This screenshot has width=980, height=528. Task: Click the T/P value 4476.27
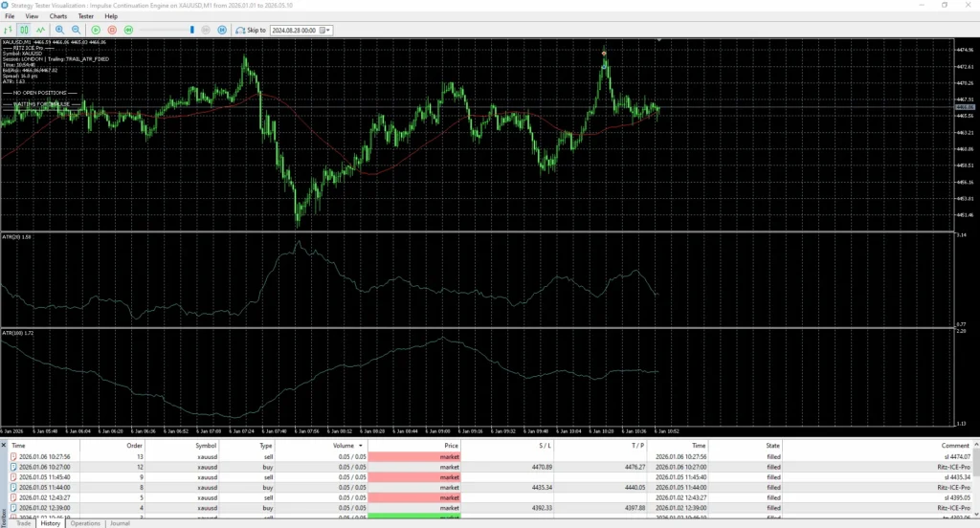pyautogui.click(x=635, y=467)
